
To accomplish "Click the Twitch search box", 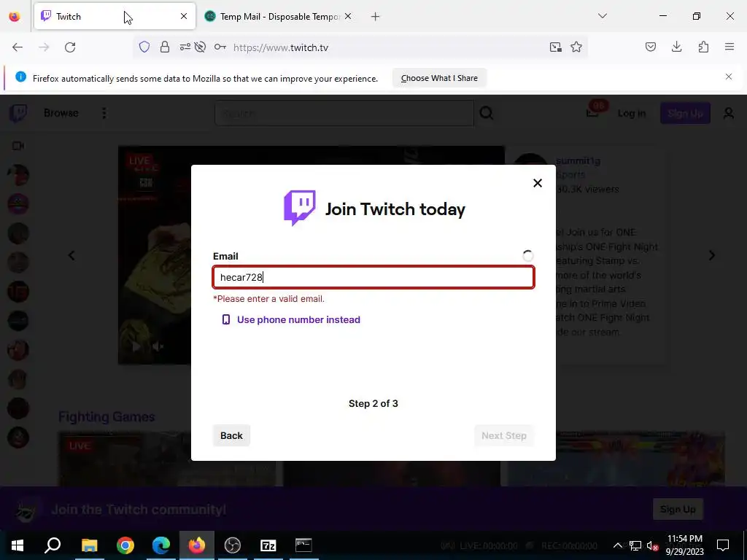I will coord(344,113).
